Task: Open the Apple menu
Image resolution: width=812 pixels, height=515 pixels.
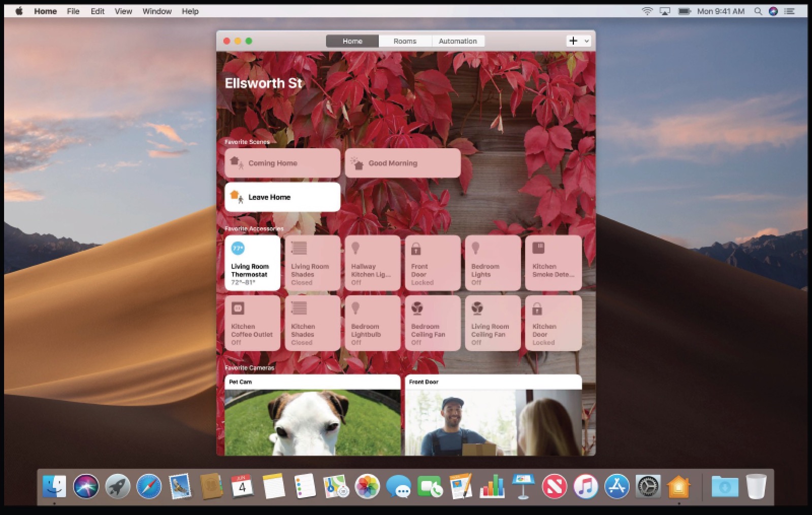Action: (x=19, y=11)
